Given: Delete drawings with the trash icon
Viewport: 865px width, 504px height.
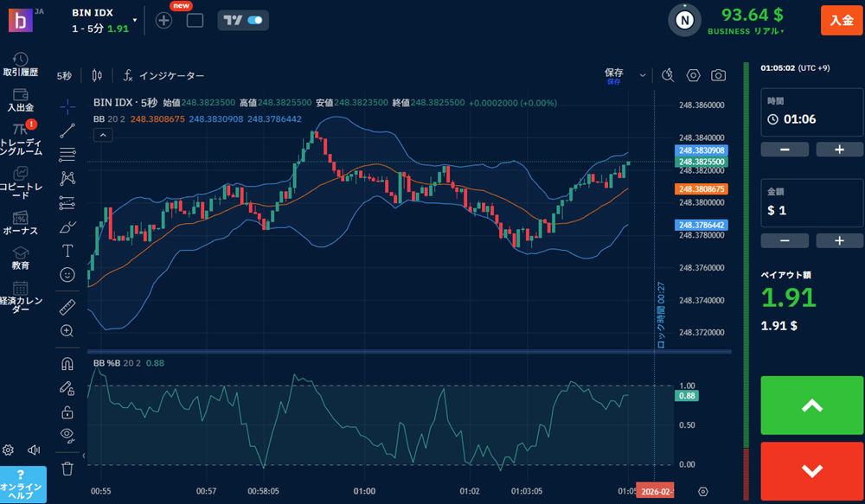Looking at the screenshot, I should [67, 469].
